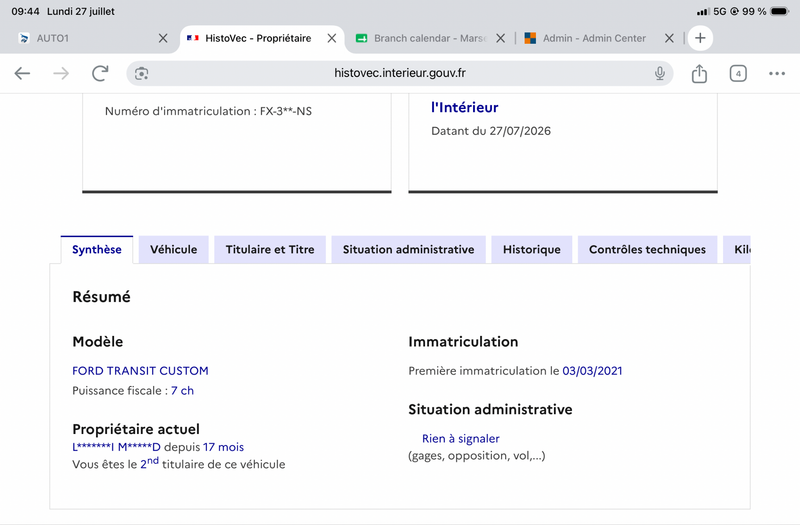Open the share sheet icon
800x525 pixels.
tap(699, 73)
